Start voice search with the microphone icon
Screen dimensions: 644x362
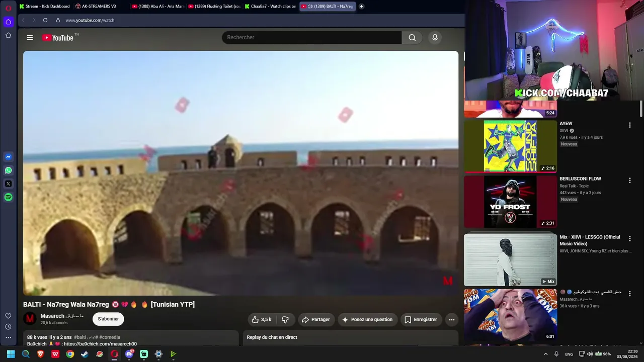point(435,38)
